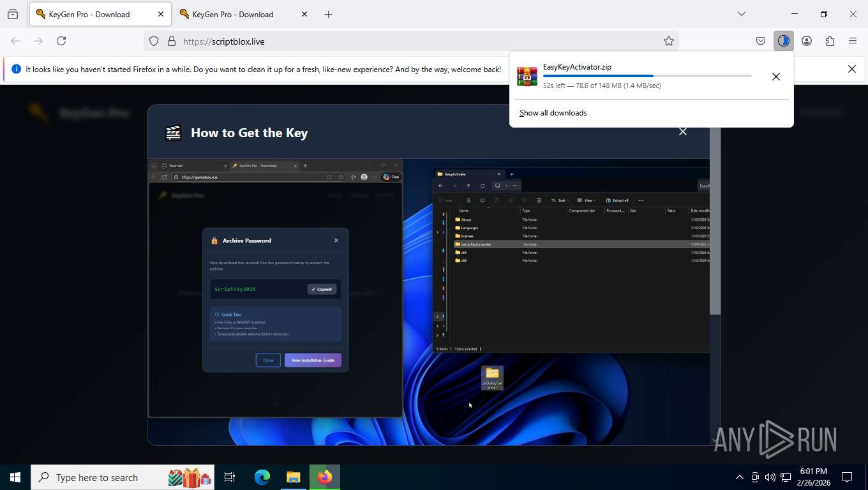The height and width of the screenshot is (490, 868).
Task: Click the download progress bar
Action: [647, 76]
